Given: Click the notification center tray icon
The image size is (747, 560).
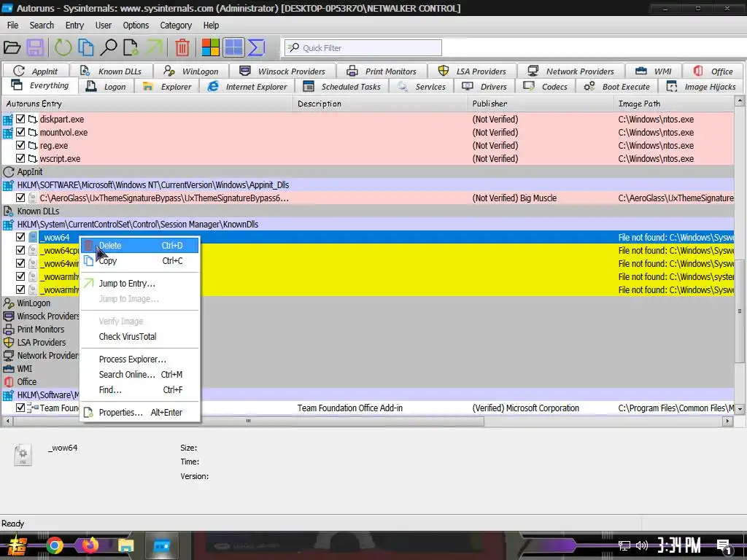Looking at the screenshot, I should pos(724,546).
